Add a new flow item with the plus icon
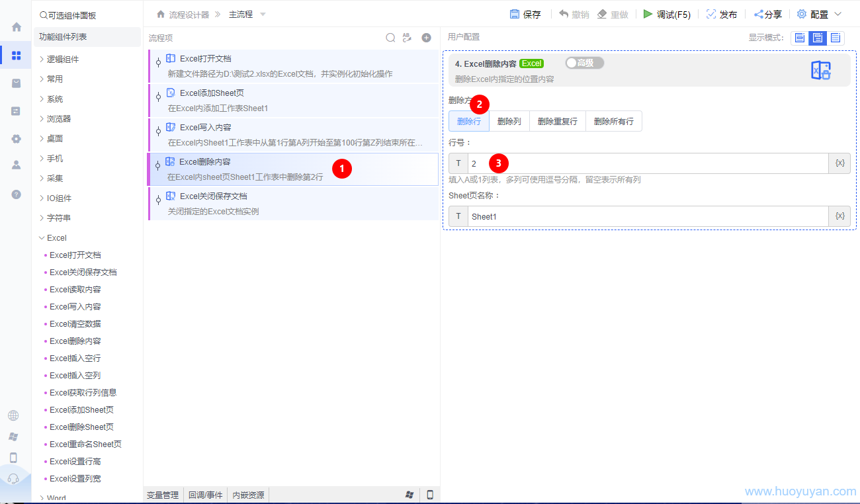 [426, 38]
